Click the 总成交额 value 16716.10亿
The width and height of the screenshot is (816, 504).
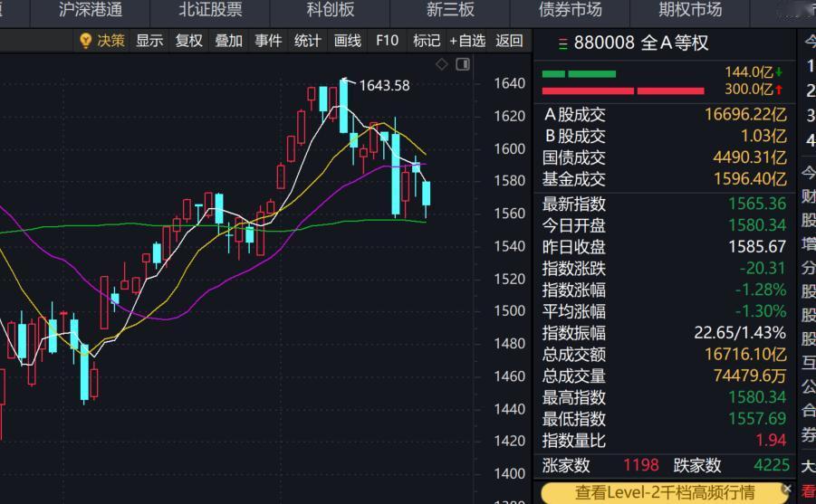click(x=745, y=354)
